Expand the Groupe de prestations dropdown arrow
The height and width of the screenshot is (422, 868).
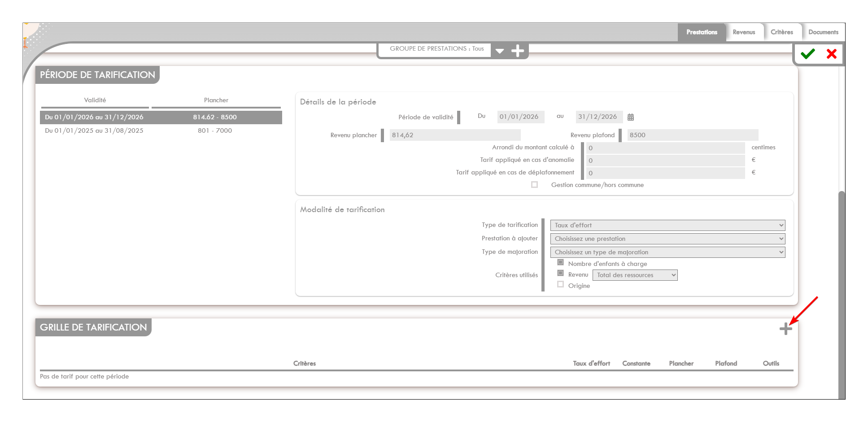(500, 51)
